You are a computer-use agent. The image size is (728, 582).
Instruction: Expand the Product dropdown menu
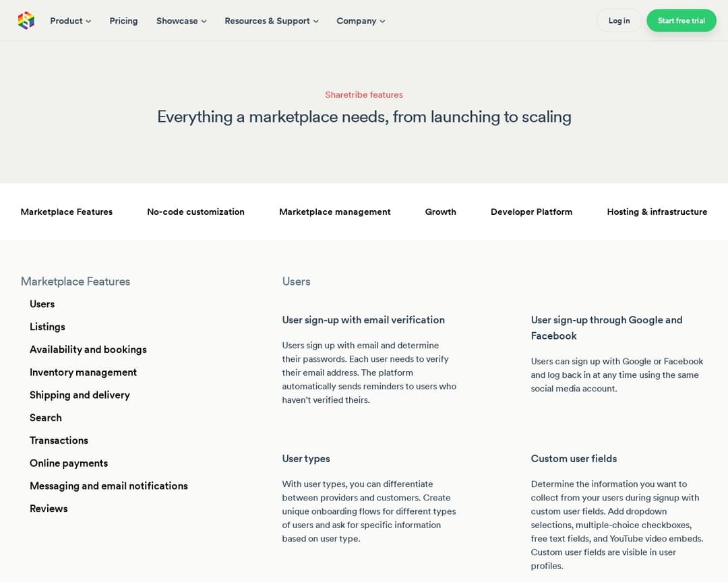coord(71,21)
